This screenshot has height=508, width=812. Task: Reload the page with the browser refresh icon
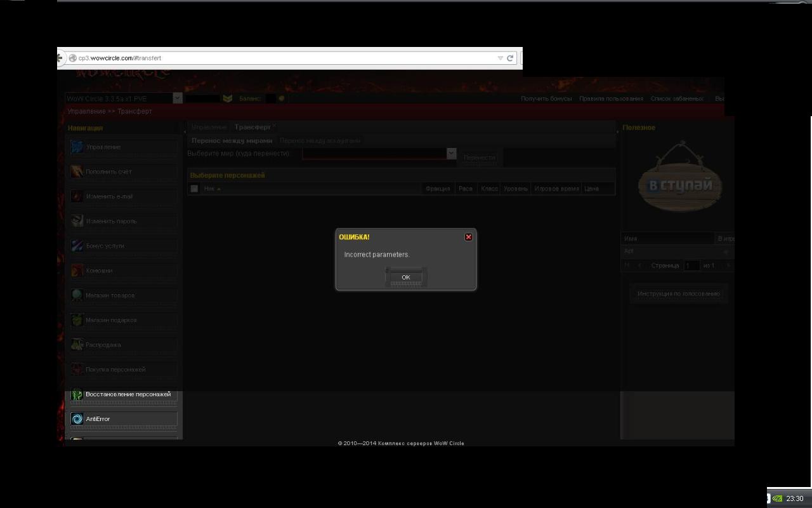coord(510,58)
